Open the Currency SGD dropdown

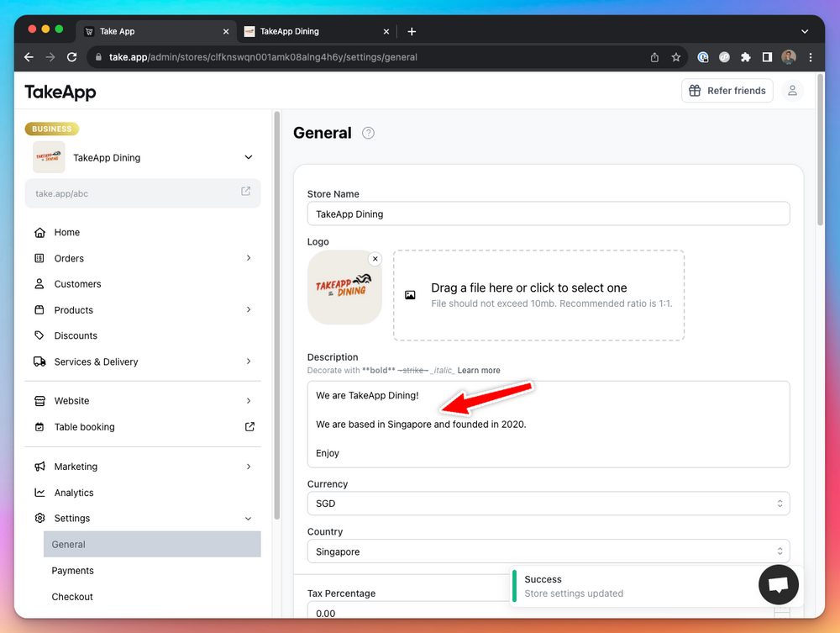click(548, 504)
